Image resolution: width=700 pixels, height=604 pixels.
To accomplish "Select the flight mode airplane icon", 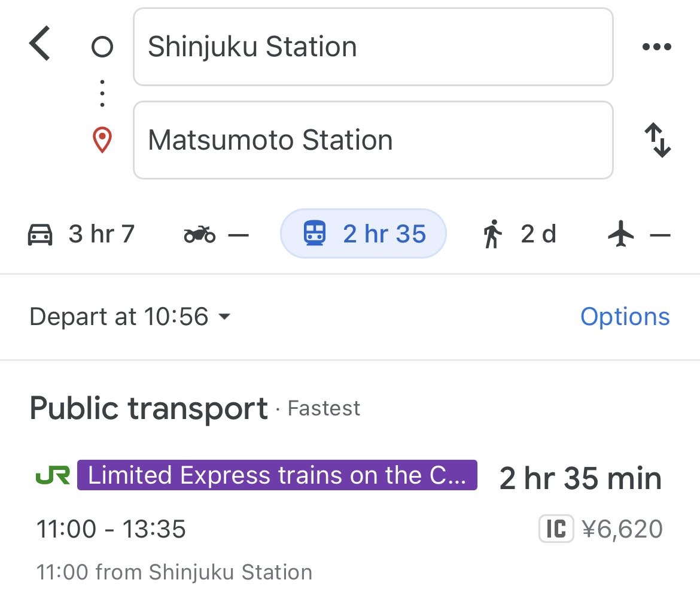I will pos(639,234).
